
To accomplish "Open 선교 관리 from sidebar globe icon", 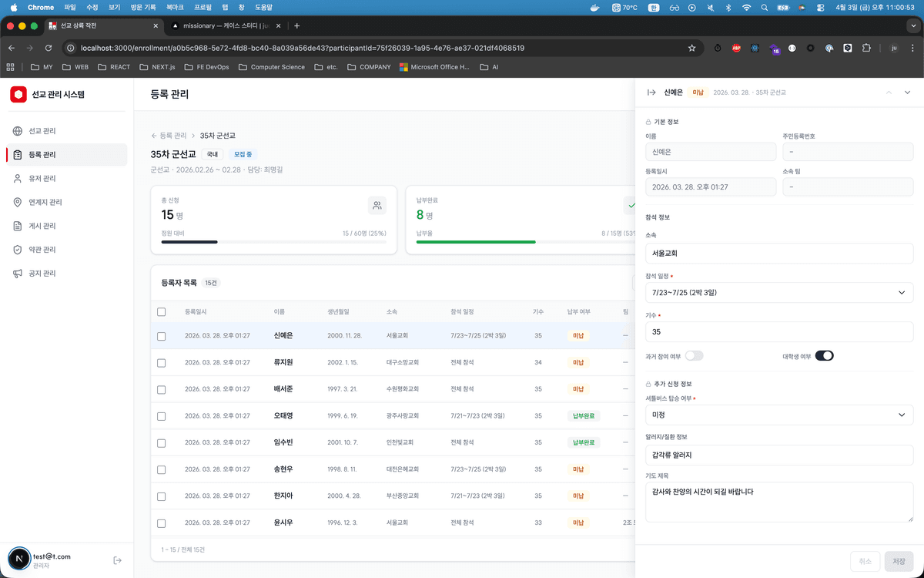I will coord(18,131).
